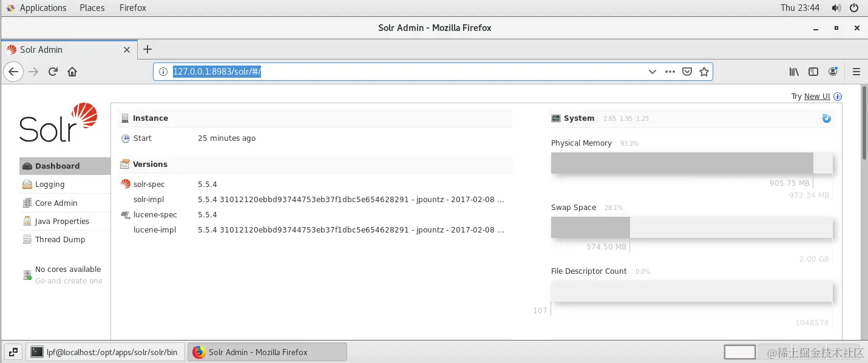Go to Firefox home page
The image size is (868, 363).
72,72
